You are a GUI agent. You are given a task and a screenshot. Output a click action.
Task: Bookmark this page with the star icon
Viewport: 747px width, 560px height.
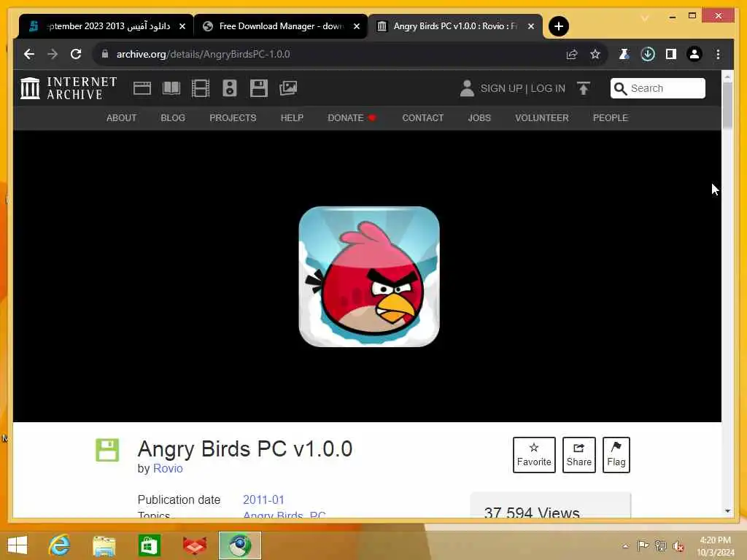[x=595, y=54]
